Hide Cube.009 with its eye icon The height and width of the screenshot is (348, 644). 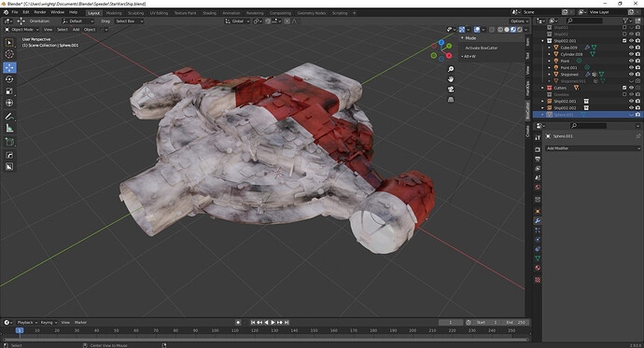631,48
